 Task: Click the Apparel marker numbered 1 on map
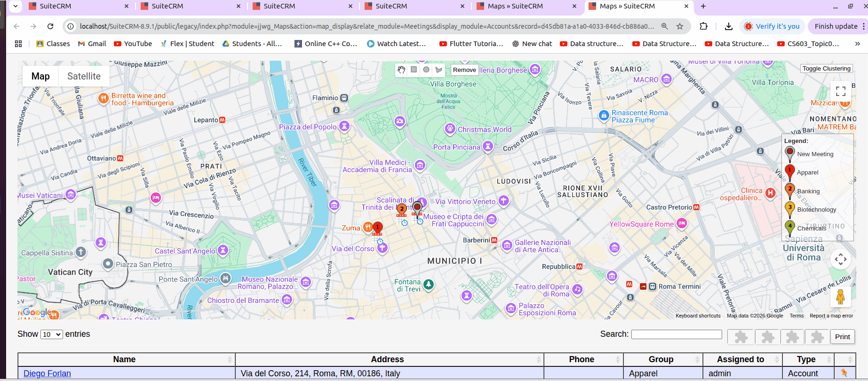377,228
